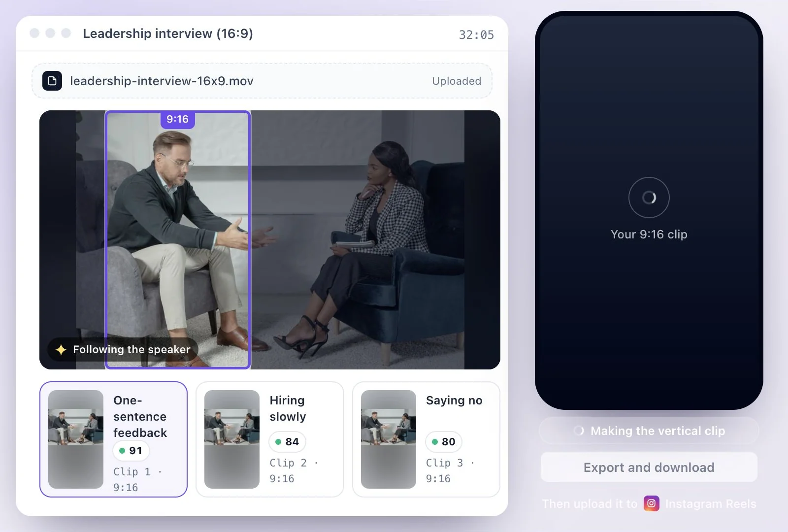Click the sparkle icon in Following the speaker
This screenshot has height=532, width=788.
(61, 350)
